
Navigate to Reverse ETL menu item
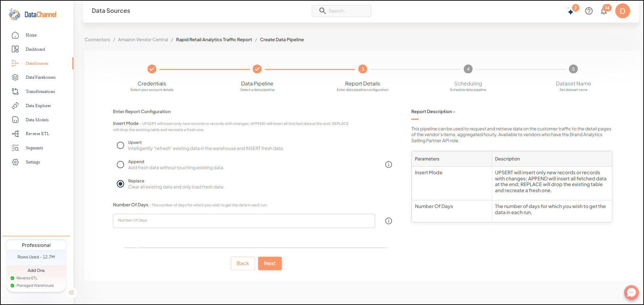pyautogui.click(x=38, y=134)
